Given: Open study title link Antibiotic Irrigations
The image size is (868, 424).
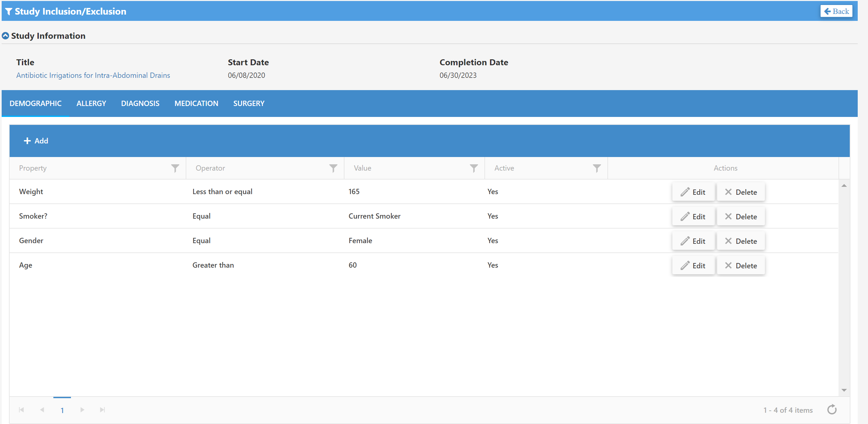Looking at the screenshot, I should pyautogui.click(x=93, y=75).
